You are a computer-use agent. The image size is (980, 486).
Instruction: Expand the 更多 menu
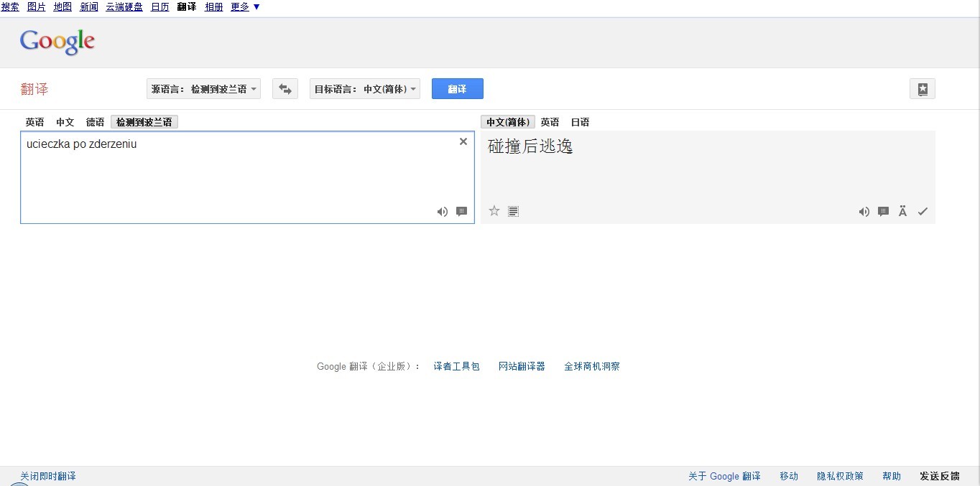[x=245, y=6]
